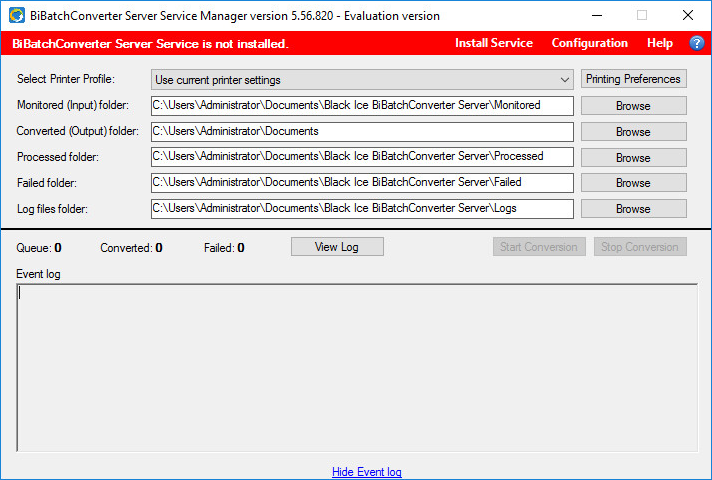Hide the Event log via link

[367, 472]
